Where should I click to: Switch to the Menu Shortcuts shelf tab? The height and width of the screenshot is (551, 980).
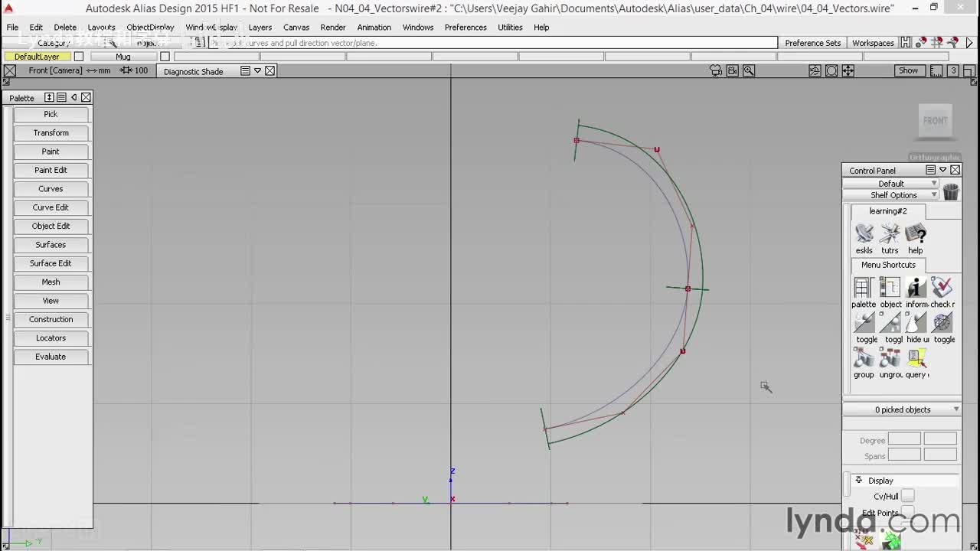coord(888,265)
